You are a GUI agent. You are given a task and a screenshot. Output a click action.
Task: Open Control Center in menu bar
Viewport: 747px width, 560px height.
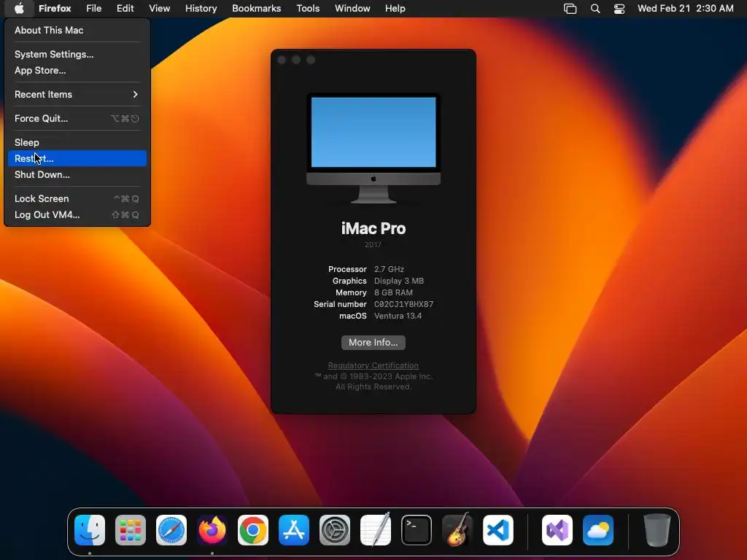pyautogui.click(x=619, y=9)
